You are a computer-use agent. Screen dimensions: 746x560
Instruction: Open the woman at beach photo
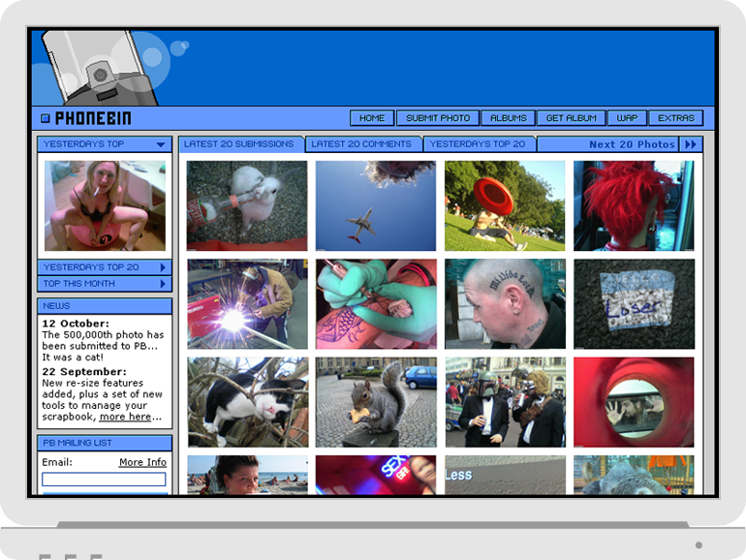pos(247,475)
